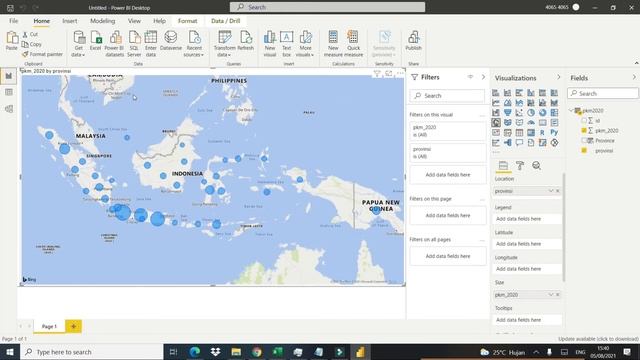This screenshot has width=640, height=360.
Task: Click Enter data in the ribbon
Action: 151,43
